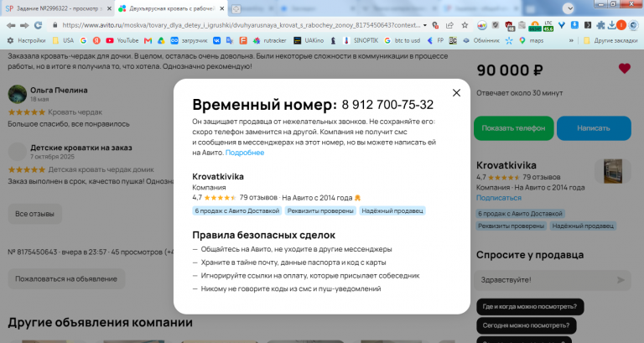The image size is (644, 343).
Task: Open загрузчик bookmark
Action: [x=189, y=40]
